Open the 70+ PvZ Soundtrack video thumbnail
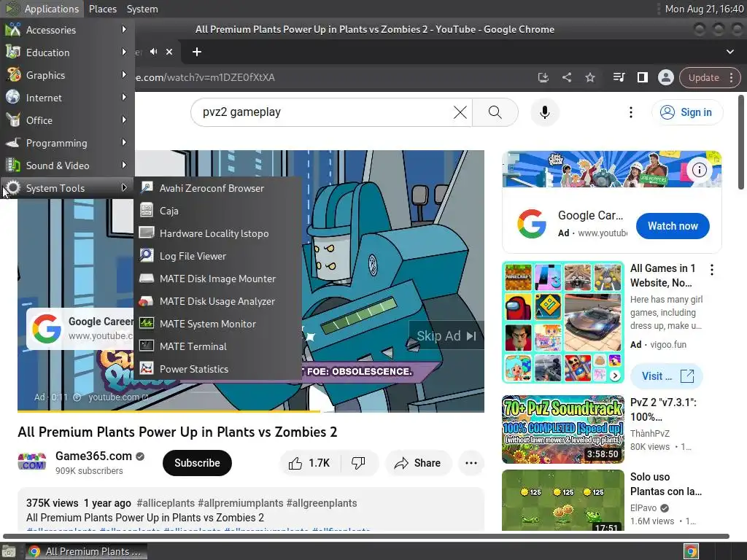This screenshot has width=747, height=560. coord(562,429)
